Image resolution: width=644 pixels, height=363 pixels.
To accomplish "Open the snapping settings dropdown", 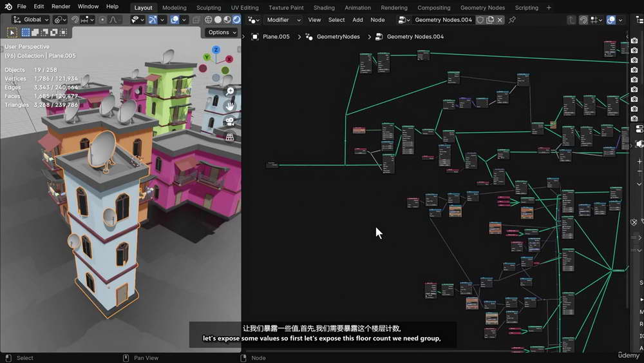I will [x=88, y=20].
